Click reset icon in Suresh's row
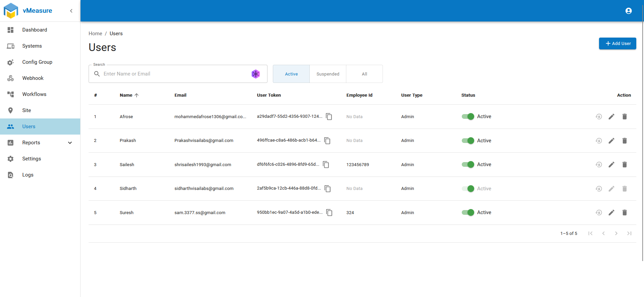The width and height of the screenshot is (644, 297). (x=599, y=212)
